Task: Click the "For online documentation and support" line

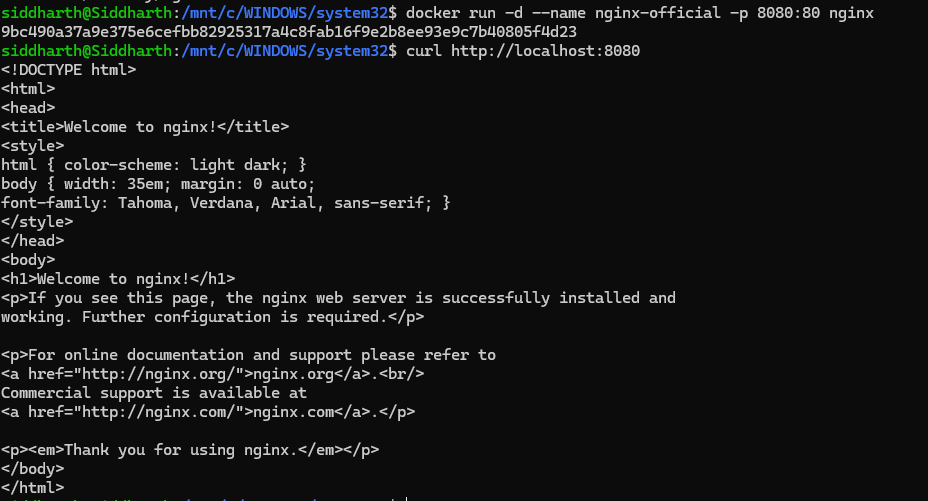Action: (248, 355)
